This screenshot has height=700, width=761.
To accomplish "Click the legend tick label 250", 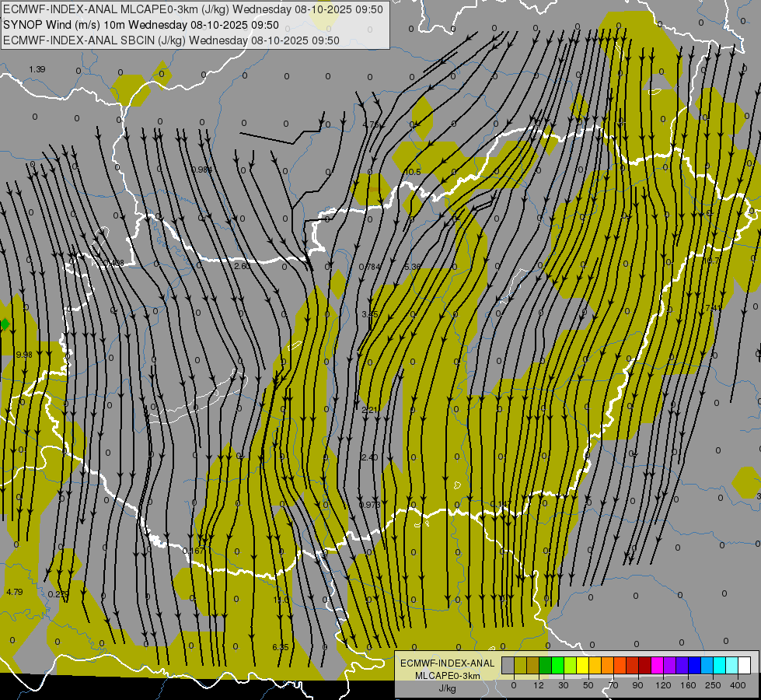I will tap(713, 685).
